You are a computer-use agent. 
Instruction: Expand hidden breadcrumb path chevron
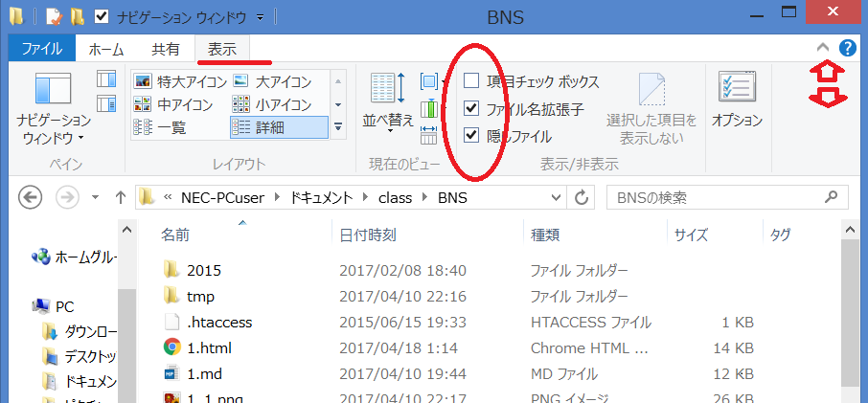167,197
